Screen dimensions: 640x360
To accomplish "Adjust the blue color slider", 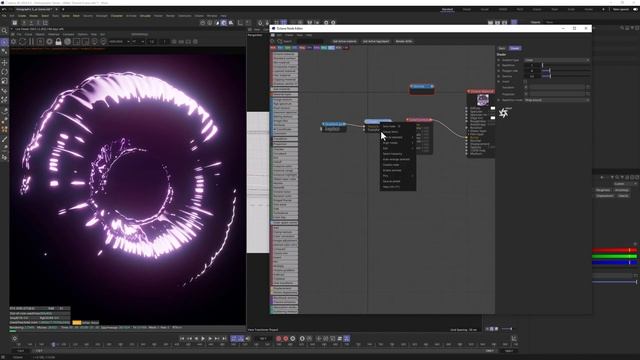I will click(x=614, y=262).
